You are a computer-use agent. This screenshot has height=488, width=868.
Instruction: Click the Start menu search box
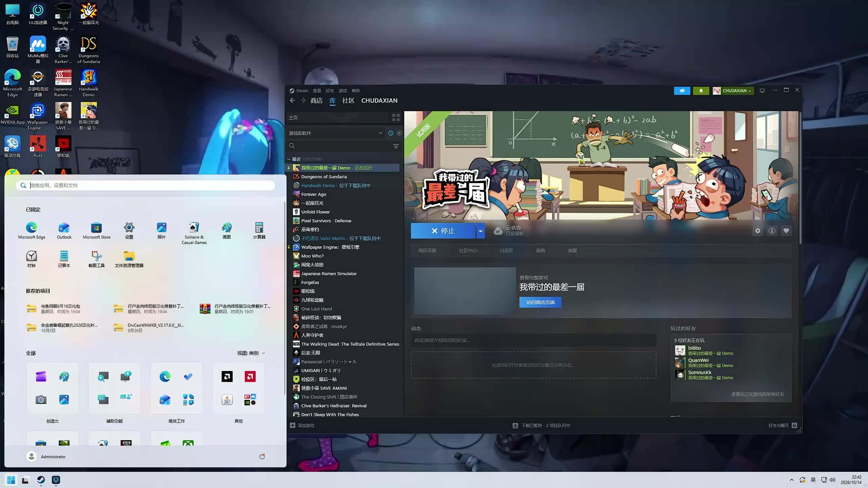[x=145, y=185]
